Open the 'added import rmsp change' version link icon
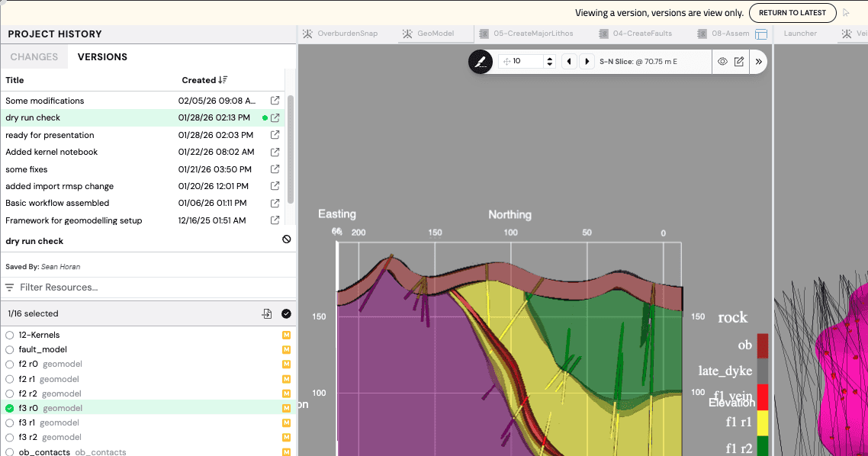 (275, 186)
